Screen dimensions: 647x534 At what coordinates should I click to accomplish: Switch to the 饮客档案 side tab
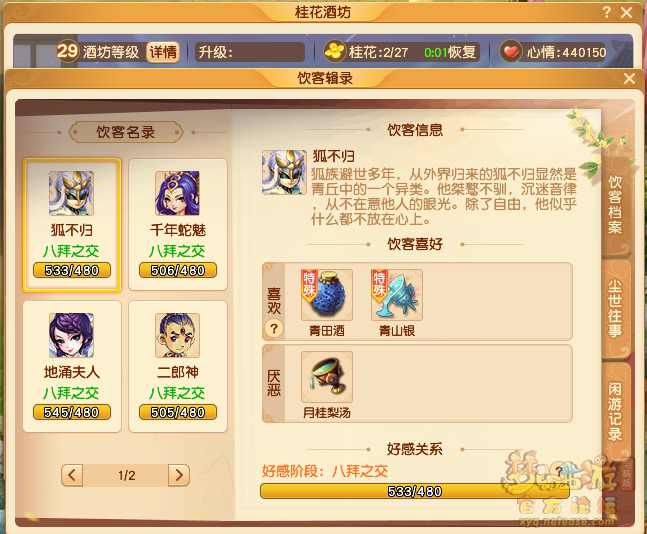(615, 206)
